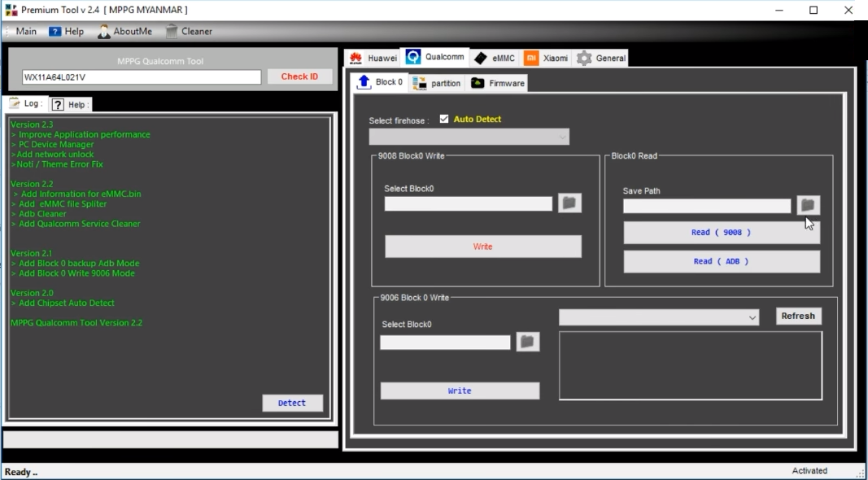Select the Block 0 sub-tab
This screenshot has width=868, height=480.
(380, 82)
